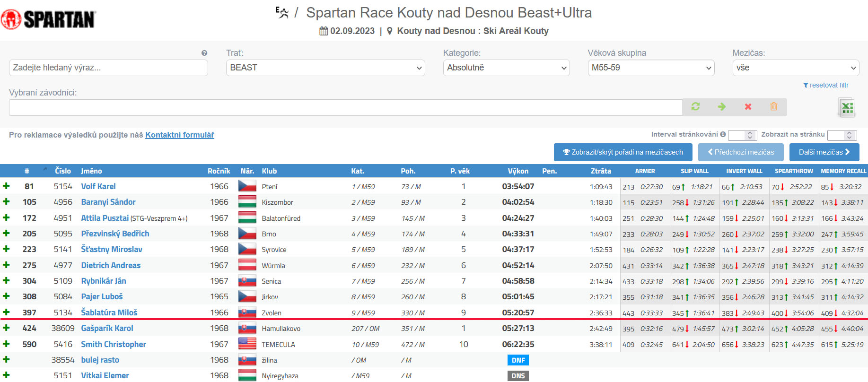
Task: Click the green arrow go icon
Action: [722, 107]
